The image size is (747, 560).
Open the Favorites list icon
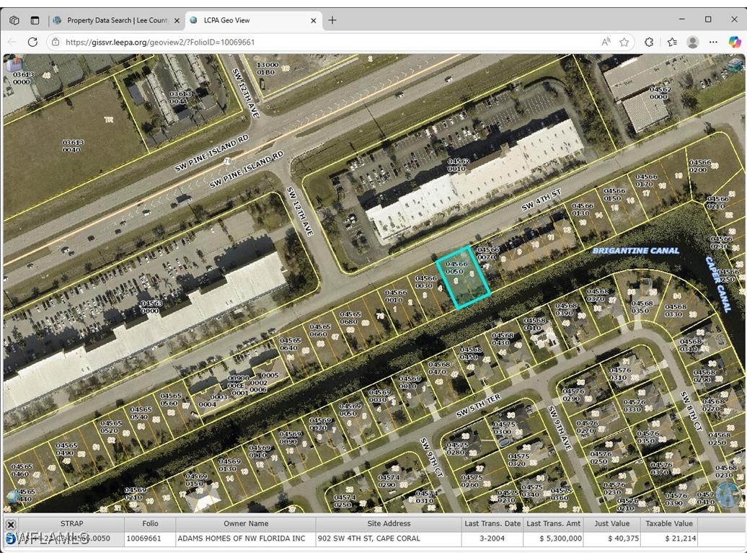click(x=671, y=42)
